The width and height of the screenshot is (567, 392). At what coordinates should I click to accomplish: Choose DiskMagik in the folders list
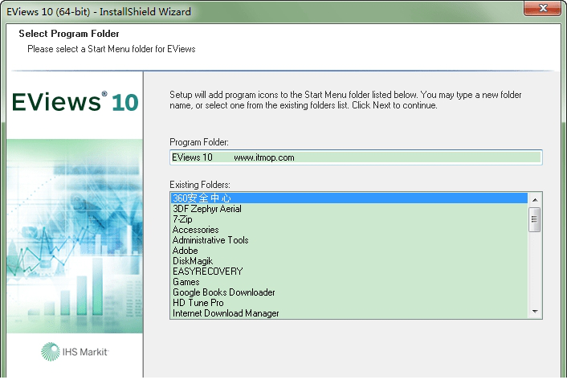coord(349,261)
